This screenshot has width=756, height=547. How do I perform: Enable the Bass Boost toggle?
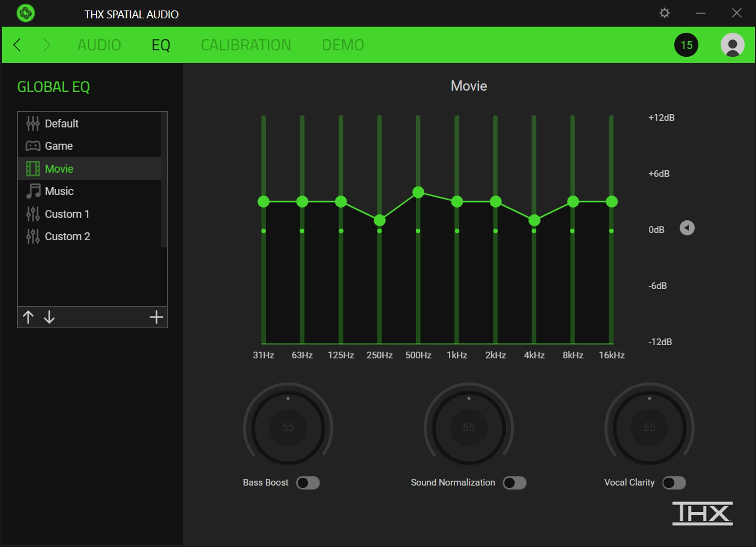pos(308,483)
